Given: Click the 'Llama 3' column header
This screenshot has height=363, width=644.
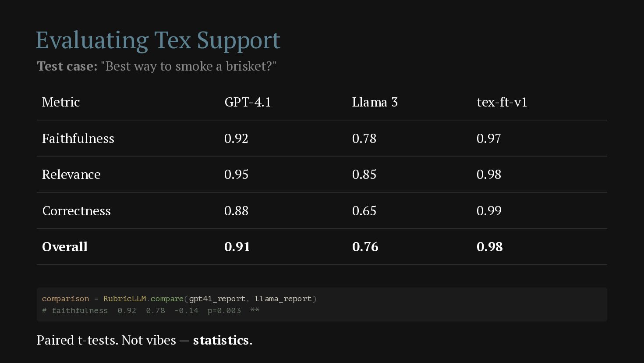Looking at the screenshot, I should [x=375, y=102].
